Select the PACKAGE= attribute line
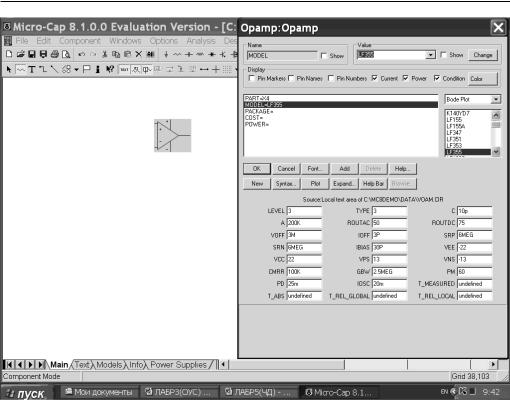This screenshot has width=510, height=400. coord(340,111)
